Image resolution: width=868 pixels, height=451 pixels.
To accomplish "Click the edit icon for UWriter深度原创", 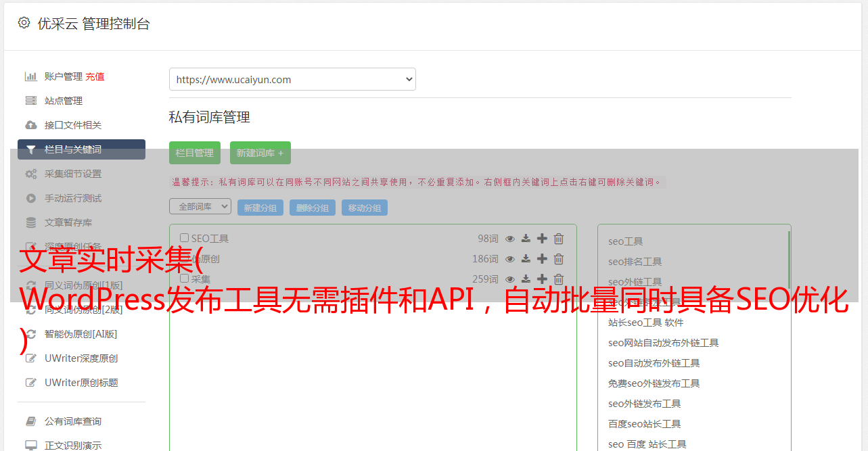I will 31,358.
